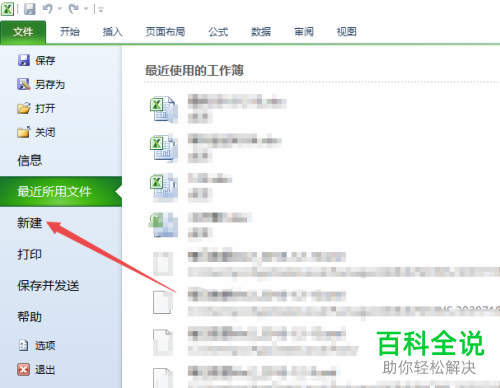Open Customize Quick Access Toolbar dropdown
This screenshot has width=500, height=388.
(x=101, y=10)
